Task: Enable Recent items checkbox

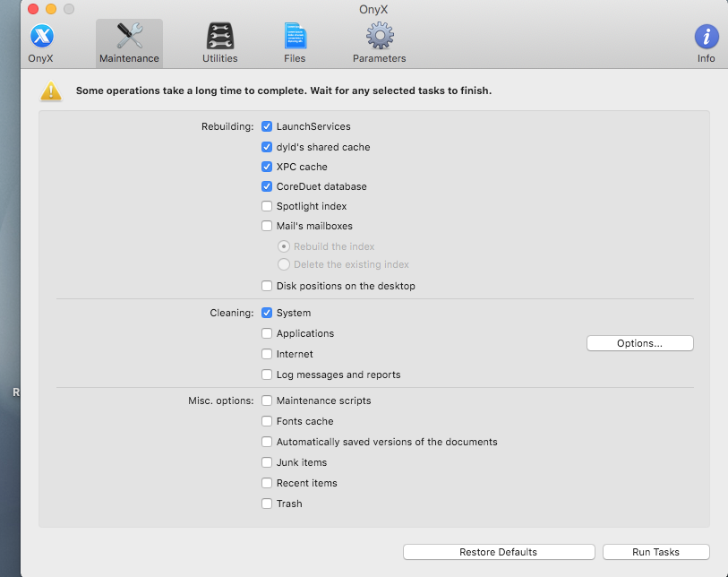Action: pyautogui.click(x=267, y=483)
